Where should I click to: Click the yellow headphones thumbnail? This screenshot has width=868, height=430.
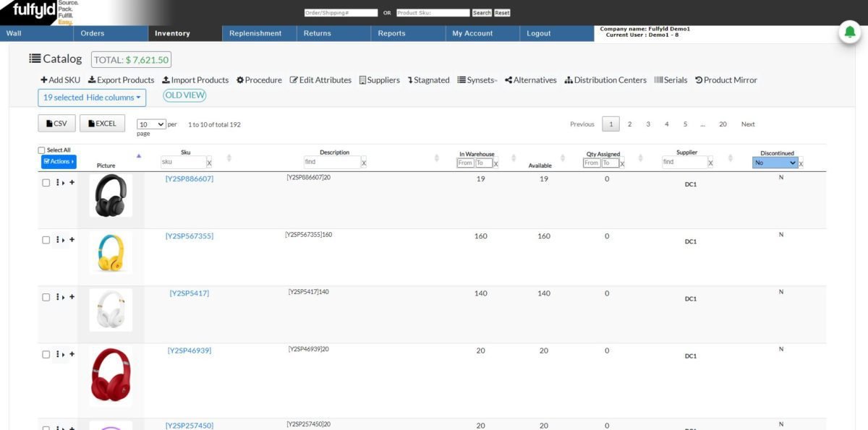[x=111, y=252]
